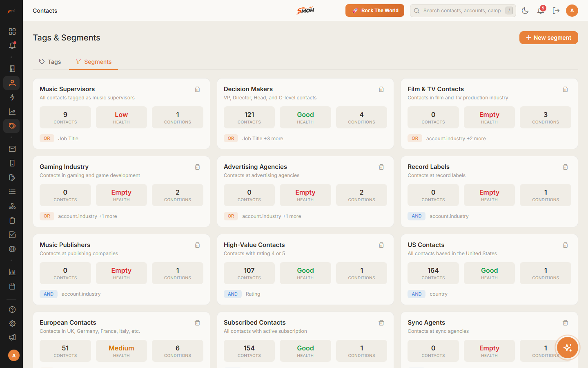588x368 pixels.
Task: Open the lightning bolt icon in sidebar
Action: [x=12, y=97]
